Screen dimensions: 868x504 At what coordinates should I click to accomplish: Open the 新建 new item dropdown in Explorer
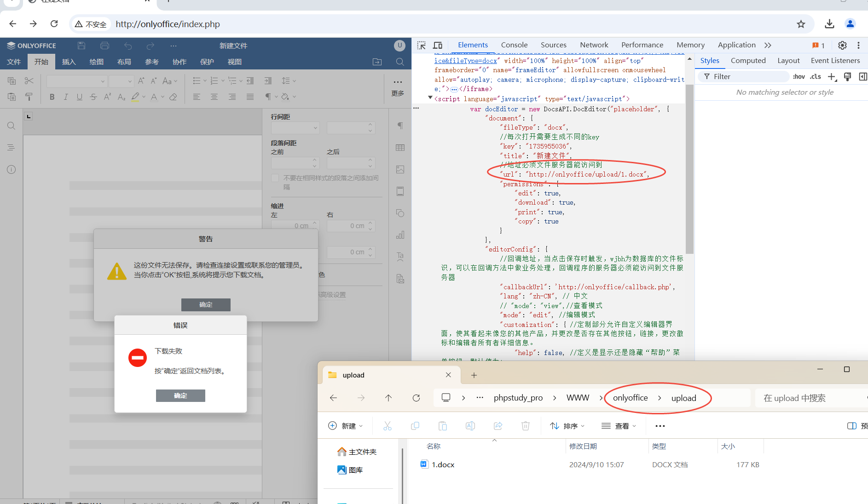[346, 426]
